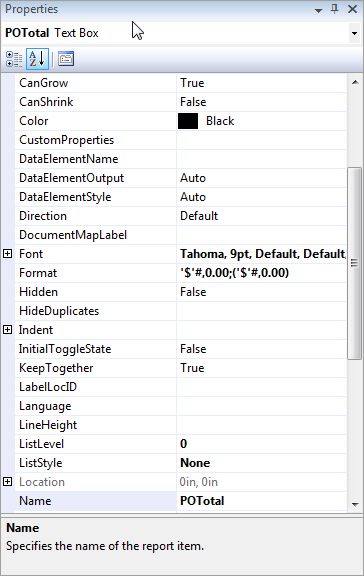Click the ListStyle value None

click(x=195, y=463)
